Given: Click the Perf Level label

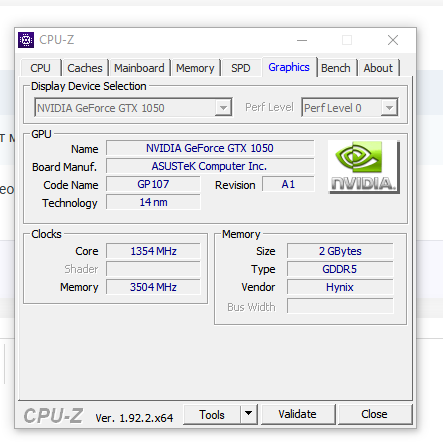Looking at the screenshot, I should click(269, 107).
